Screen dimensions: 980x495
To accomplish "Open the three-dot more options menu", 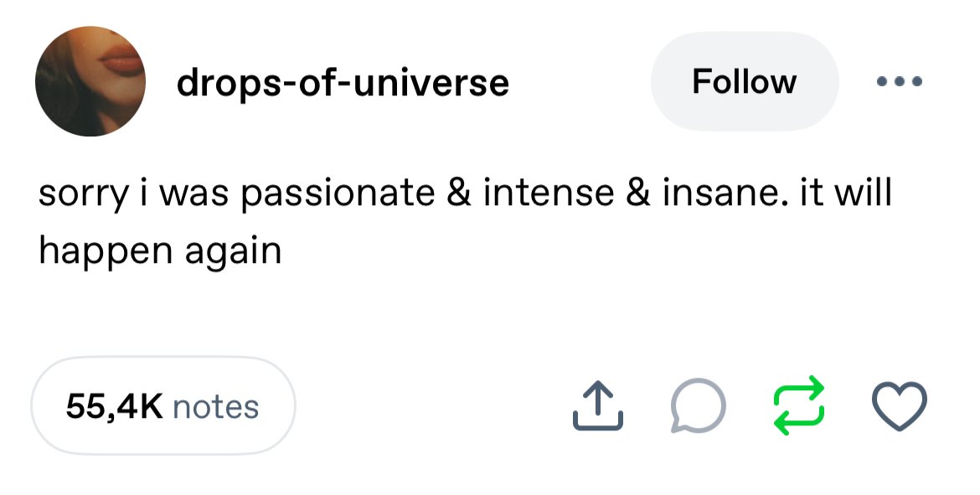I will (899, 82).
